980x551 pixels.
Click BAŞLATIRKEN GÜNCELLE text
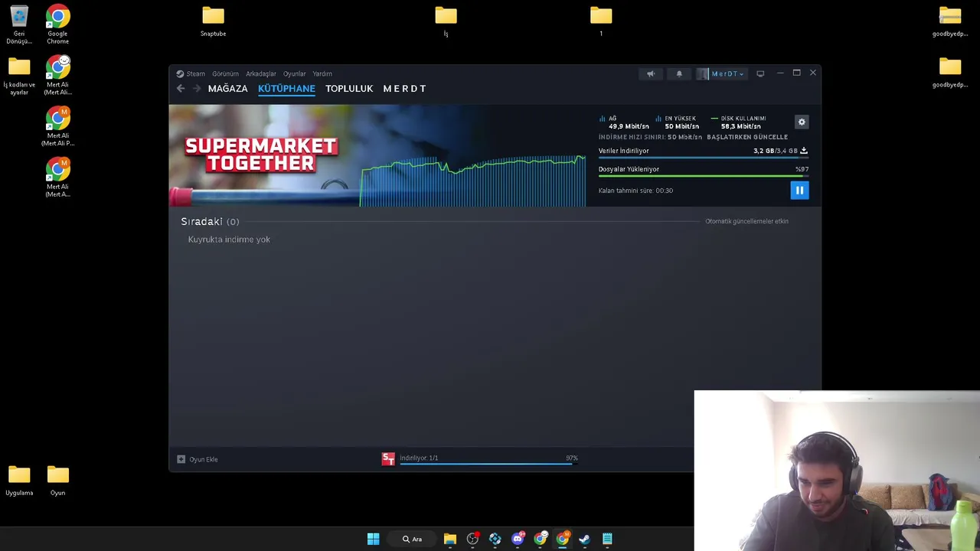pyautogui.click(x=747, y=137)
